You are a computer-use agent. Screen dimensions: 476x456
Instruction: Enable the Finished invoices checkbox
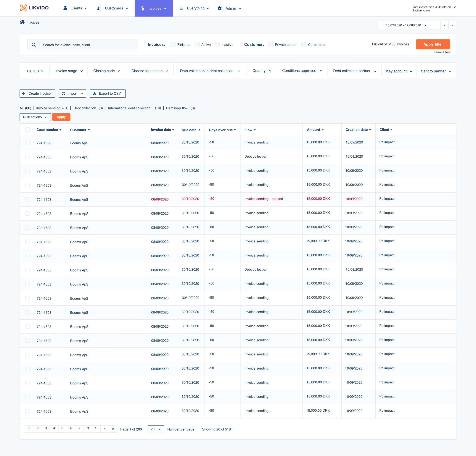pos(173,45)
